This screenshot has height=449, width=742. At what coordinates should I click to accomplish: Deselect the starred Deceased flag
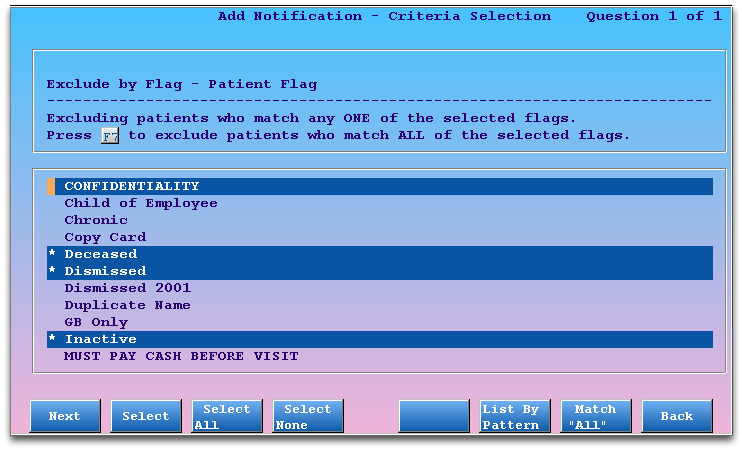click(x=380, y=255)
